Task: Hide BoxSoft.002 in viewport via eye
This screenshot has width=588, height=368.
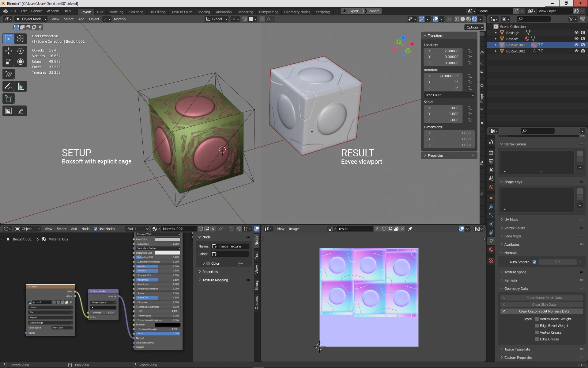Action: coord(576,51)
